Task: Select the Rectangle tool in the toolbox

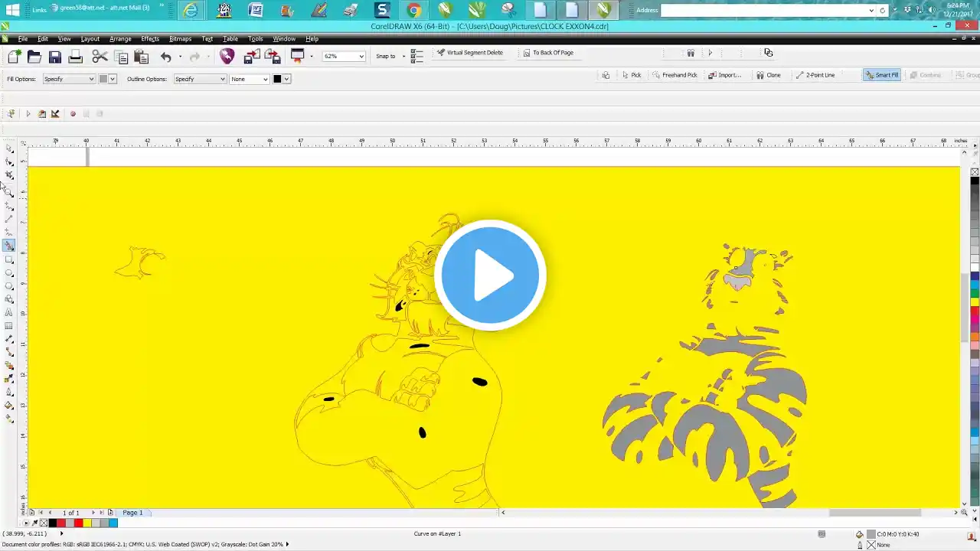Action: 9,259
